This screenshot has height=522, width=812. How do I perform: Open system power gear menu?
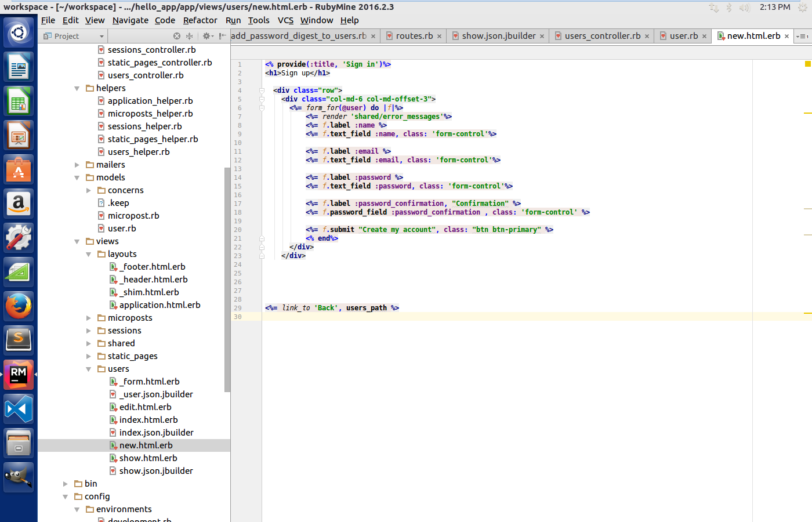(x=803, y=8)
